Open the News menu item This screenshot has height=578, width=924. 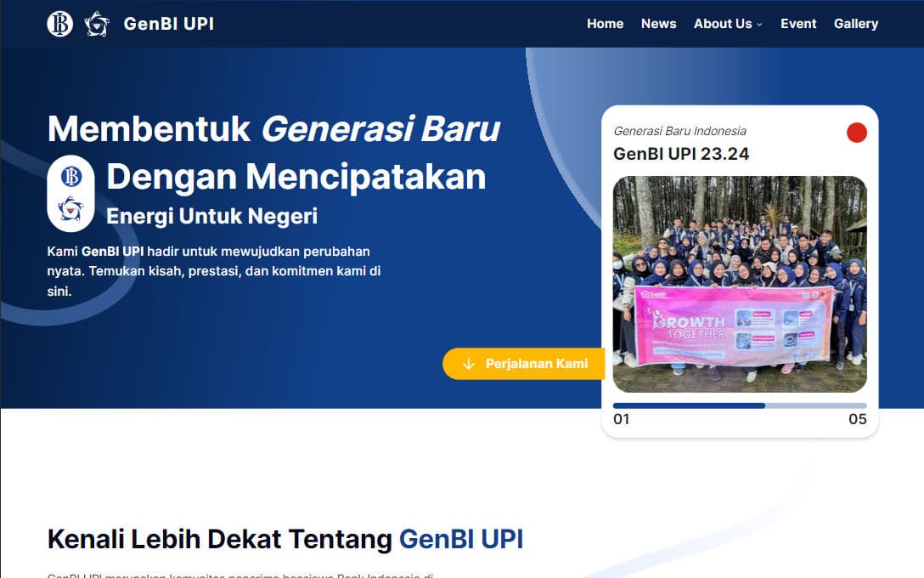point(659,24)
